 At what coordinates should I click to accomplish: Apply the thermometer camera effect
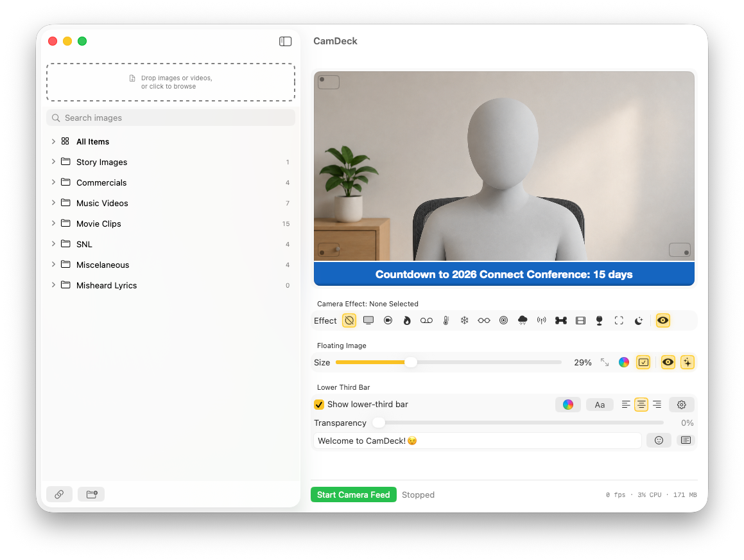click(446, 320)
